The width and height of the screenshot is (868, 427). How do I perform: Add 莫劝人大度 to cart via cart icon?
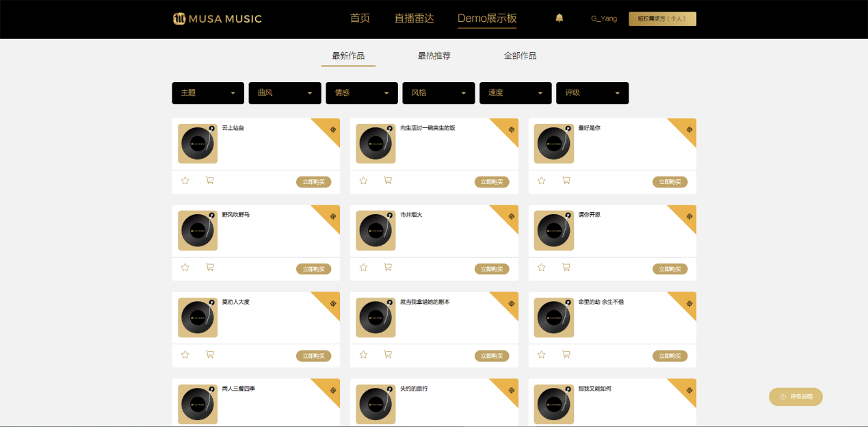(x=210, y=354)
